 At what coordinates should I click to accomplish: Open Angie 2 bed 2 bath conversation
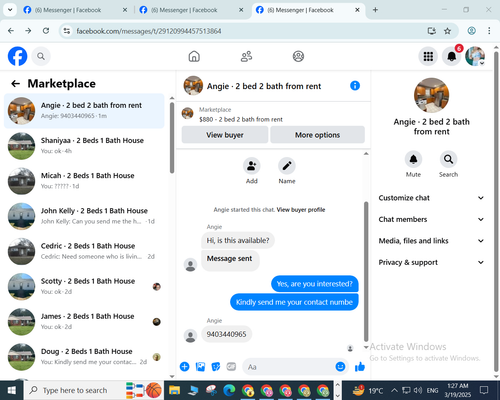[84, 111]
